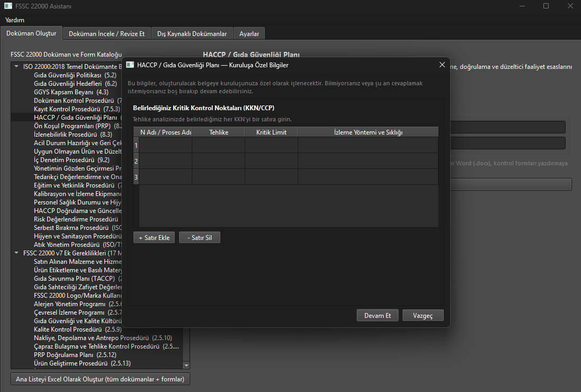Select Personel Sağlık Durumu item
Screen dimensions: 581x392
78,202
